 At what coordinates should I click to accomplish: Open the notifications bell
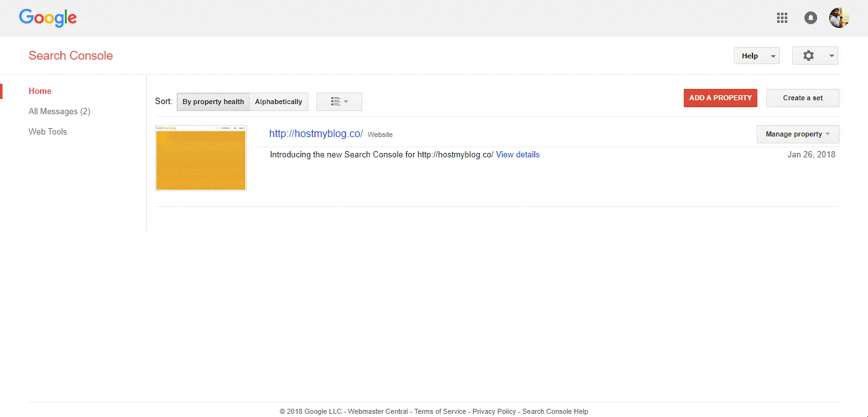[811, 18]
